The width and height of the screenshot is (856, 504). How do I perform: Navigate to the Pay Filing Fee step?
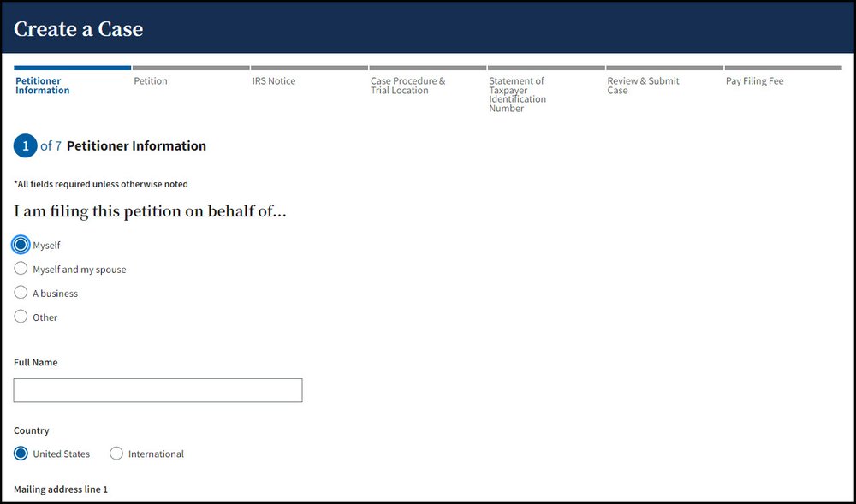[754, 80]
